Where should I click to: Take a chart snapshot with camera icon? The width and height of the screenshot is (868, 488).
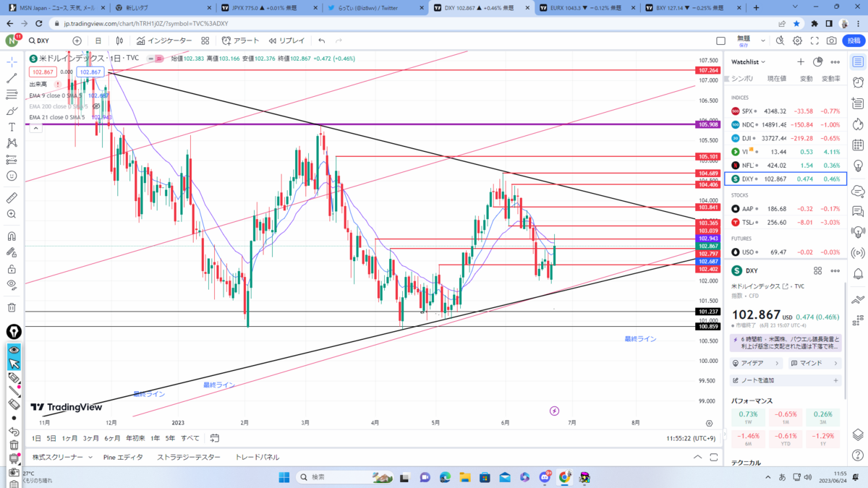pyautogui.click(x=832, y=40)
